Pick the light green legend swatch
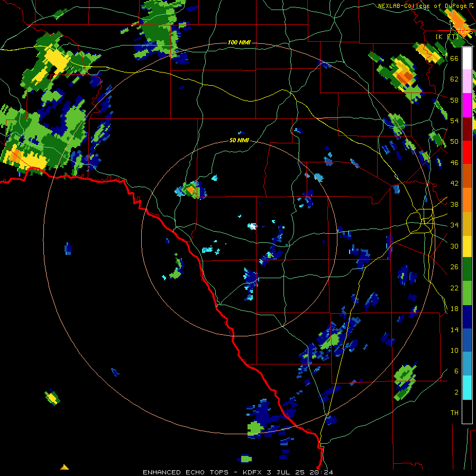The width and height of the screenshot is (476, 476). coord(467,293)
